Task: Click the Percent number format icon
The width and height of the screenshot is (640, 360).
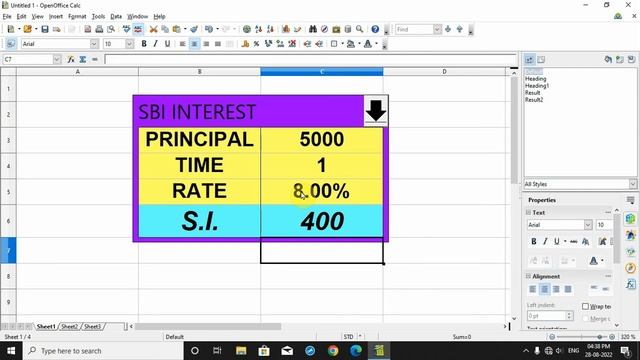Action: (x=257, y=44)
